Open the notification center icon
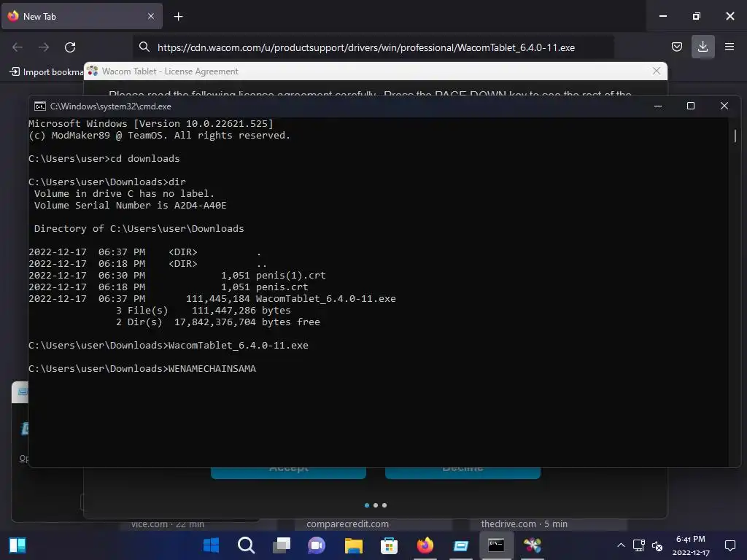Image resolution: width=747 pixels, height=560 pixels. click(729, 545)
